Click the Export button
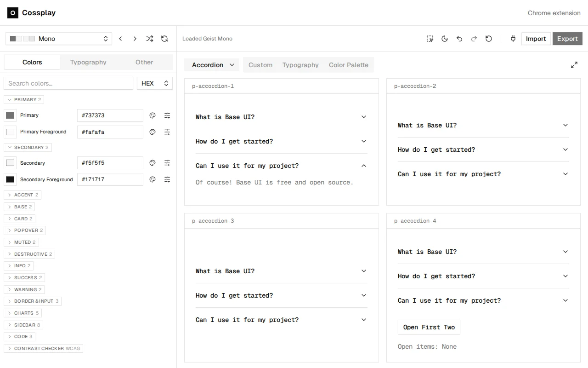The width and height of the screenshot is (588, 368). tap(567, 39)
